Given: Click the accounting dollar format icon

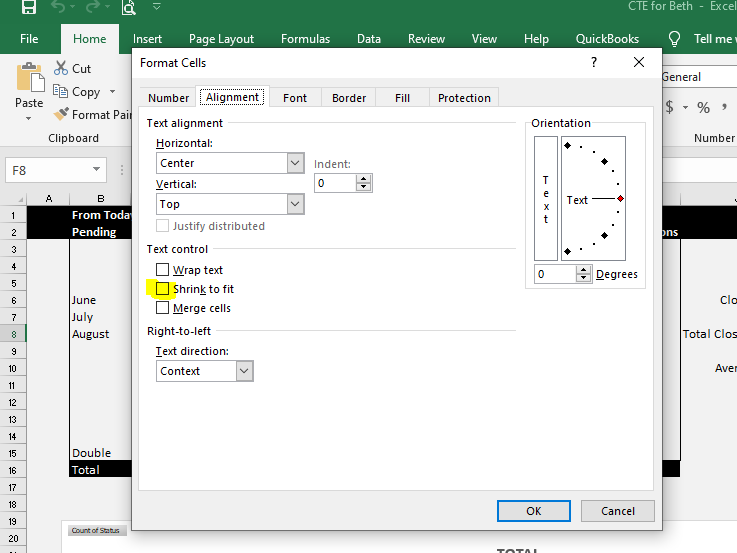Looking at the screenshot, I should click(x=669, y=107).
